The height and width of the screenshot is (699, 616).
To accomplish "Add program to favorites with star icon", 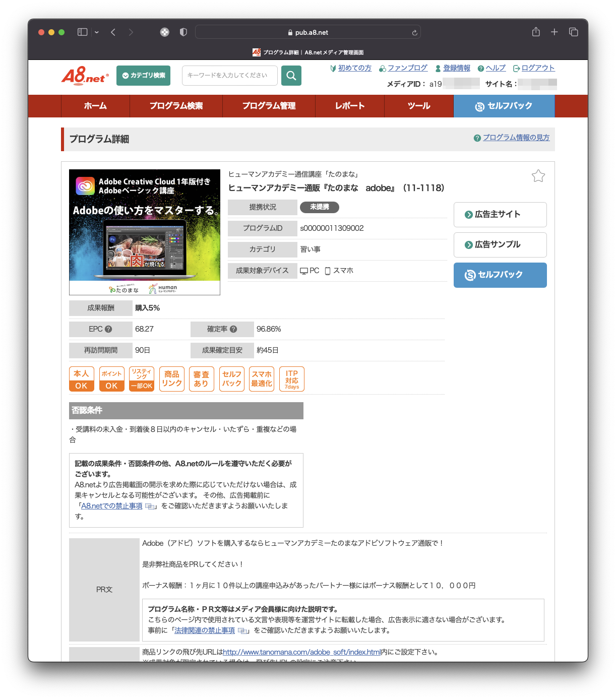I will pyautogui.click(x=538, y=176).
